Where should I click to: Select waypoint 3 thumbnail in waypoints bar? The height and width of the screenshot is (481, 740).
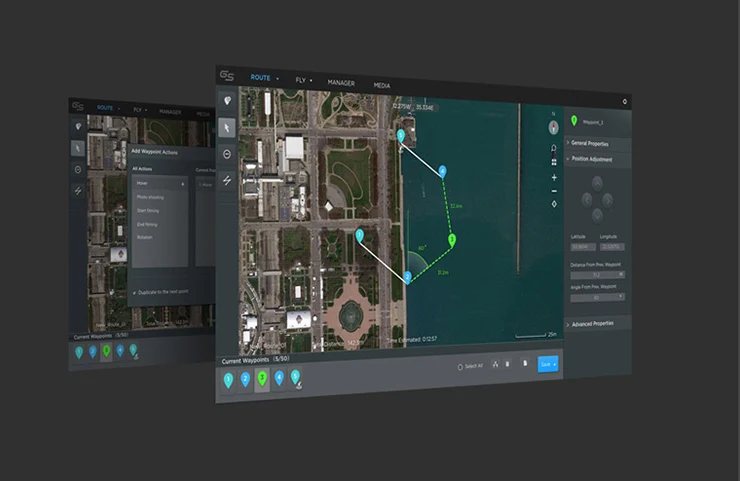point(262,379)
